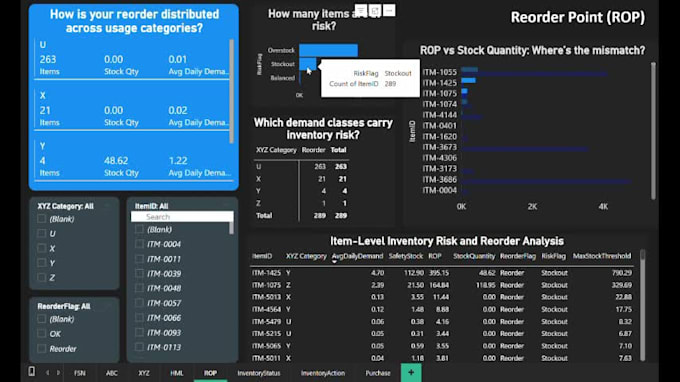Select the ITM-1075 row in item table
The image size is (680, 382).
coord(442,285)
